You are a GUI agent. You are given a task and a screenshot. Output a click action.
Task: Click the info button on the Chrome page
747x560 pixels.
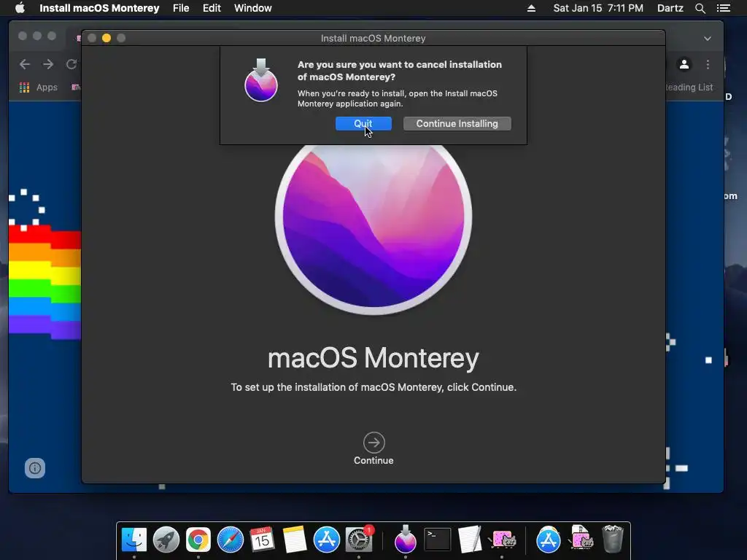pos(35,468)
